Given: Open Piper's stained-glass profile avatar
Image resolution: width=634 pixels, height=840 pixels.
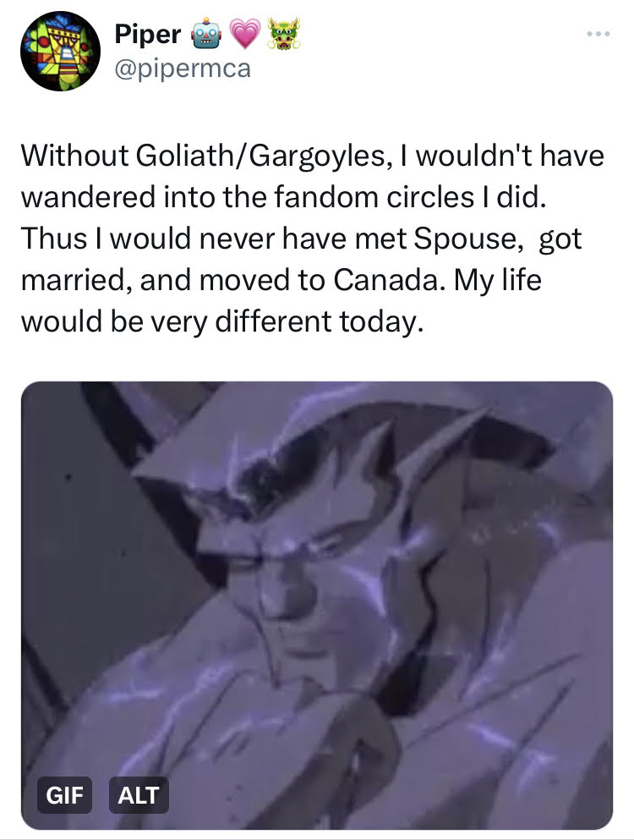Looking at the screenshot, I should tap(60, 51).
